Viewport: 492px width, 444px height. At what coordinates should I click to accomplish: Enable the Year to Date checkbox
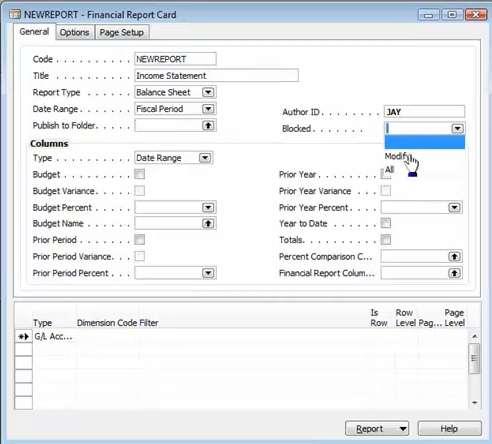pos(386,223)
